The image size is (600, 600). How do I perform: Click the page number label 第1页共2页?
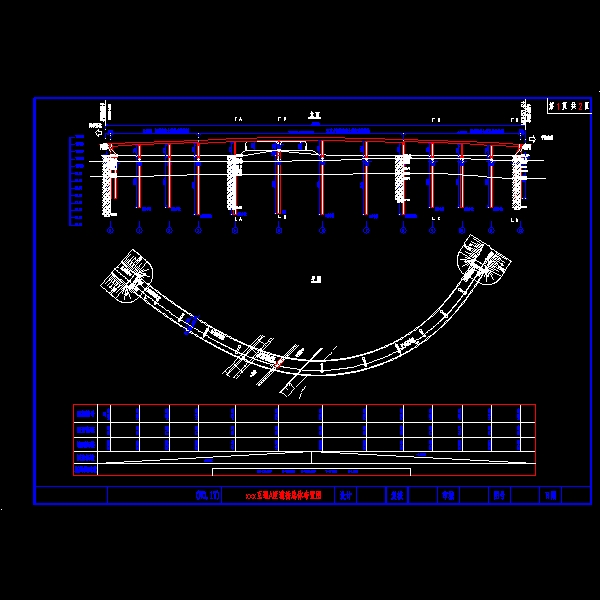tap(569, 106)
